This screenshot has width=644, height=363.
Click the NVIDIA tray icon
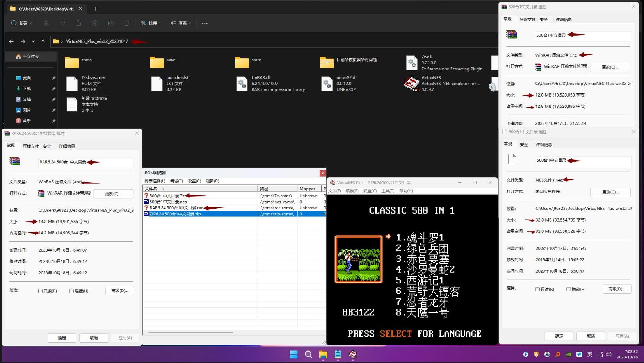[568, 354]
